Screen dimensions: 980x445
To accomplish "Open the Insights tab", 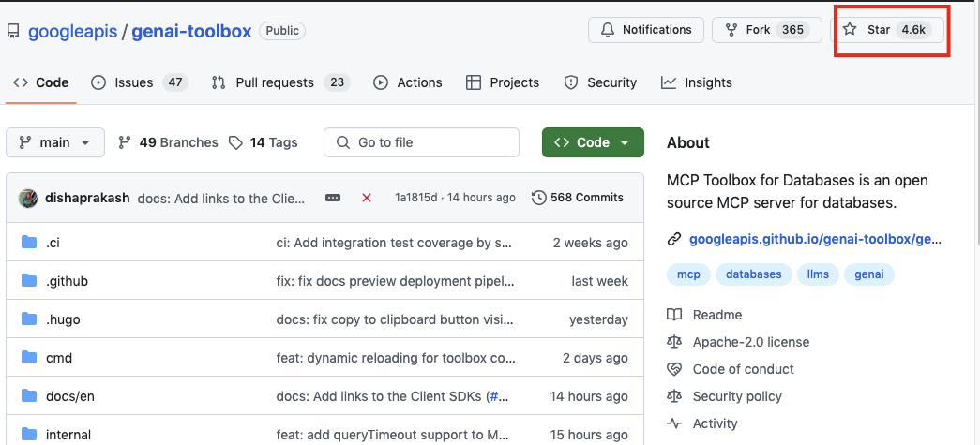I will tap(697, 82).
